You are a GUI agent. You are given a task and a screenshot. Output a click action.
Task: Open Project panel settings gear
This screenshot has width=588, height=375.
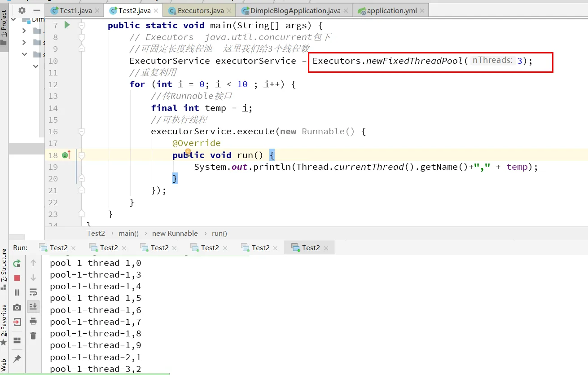pos(22,10)
